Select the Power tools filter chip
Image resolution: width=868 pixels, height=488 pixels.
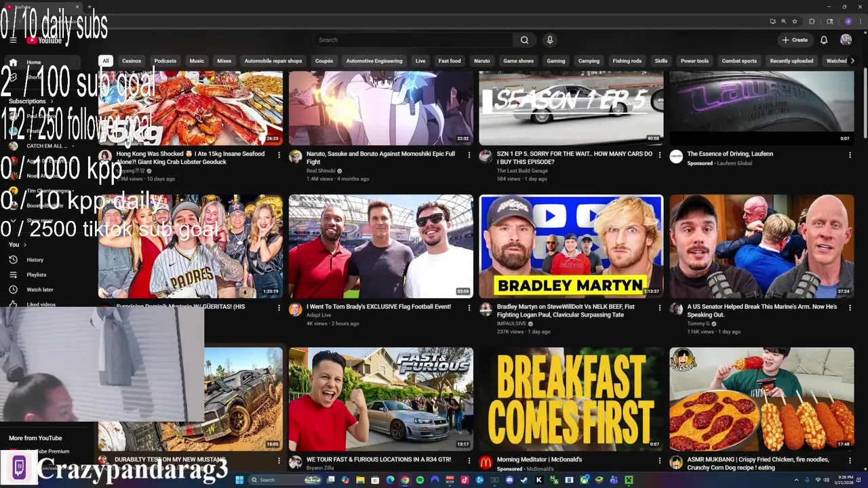click(x=694, y=61)
